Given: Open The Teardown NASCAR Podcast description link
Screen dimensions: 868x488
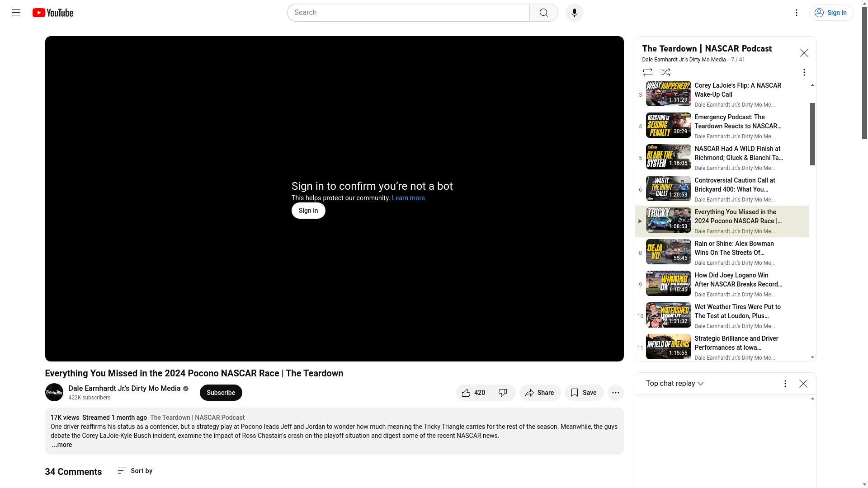Looking at the screenshot, I should click(197, 418).
